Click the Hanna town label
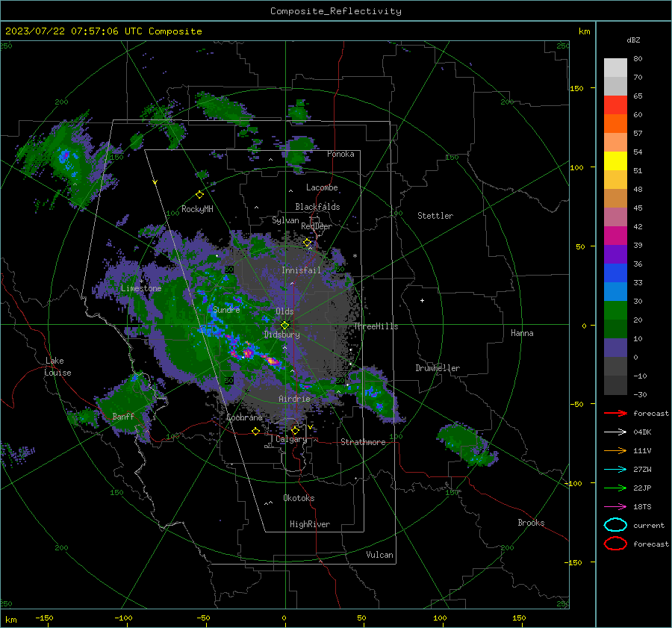The height and width of the screenshot is (628, 672). coord(522,333)
